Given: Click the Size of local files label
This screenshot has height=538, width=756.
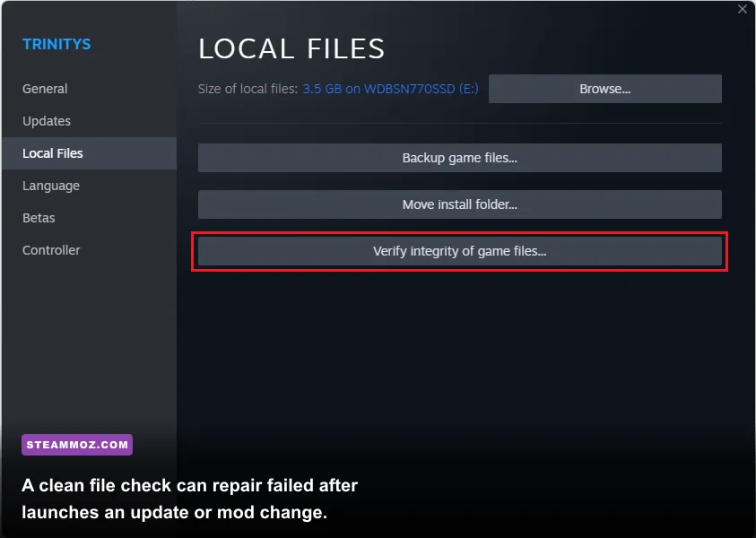Looking at the screenshot, I should [x=248, y=89].
